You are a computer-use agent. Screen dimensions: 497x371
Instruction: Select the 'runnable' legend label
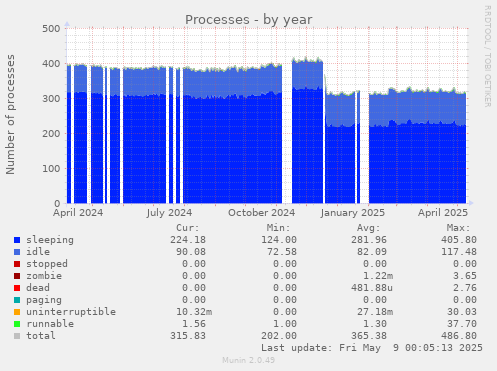coord(50,324)
